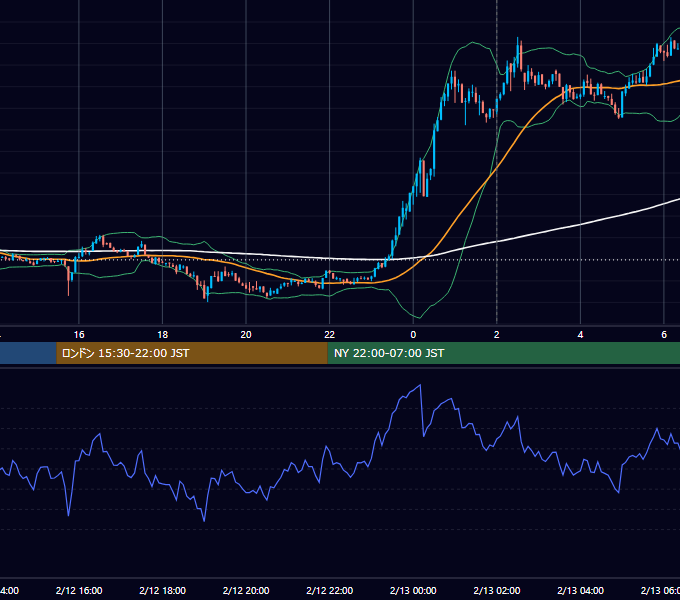Click the 2/13 04:00 indicator time label
680x600 pixels.
click(580, 590)
